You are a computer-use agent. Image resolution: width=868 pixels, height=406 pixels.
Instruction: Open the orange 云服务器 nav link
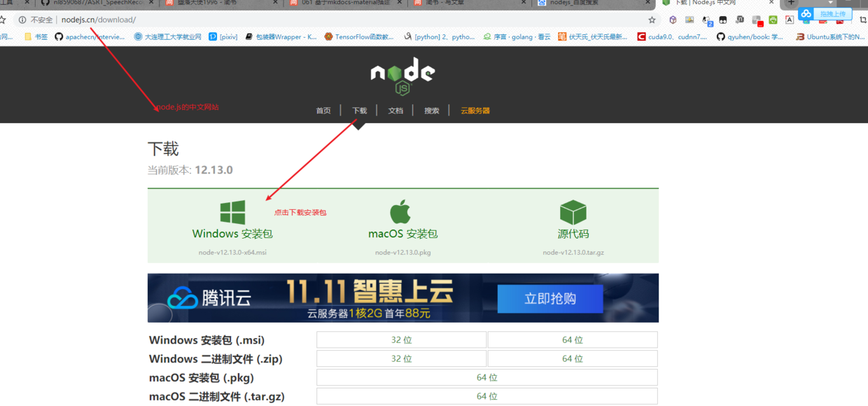[475, 111]
